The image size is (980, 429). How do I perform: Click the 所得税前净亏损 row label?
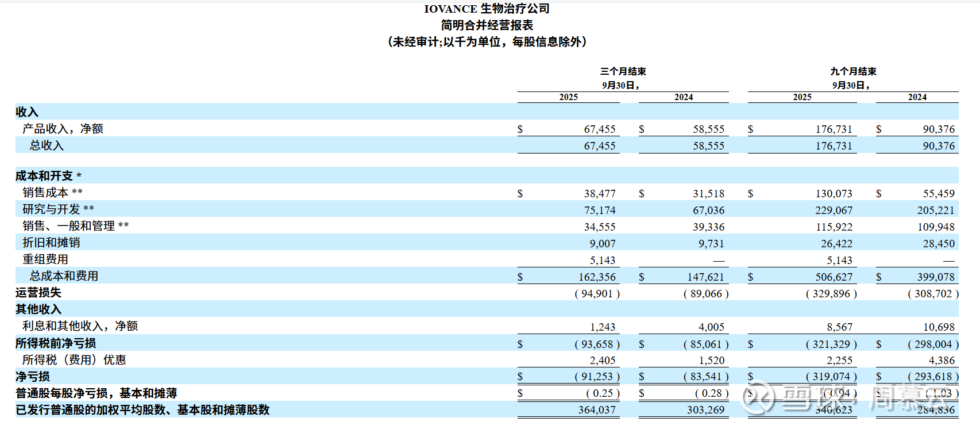(x=56, y=343)
